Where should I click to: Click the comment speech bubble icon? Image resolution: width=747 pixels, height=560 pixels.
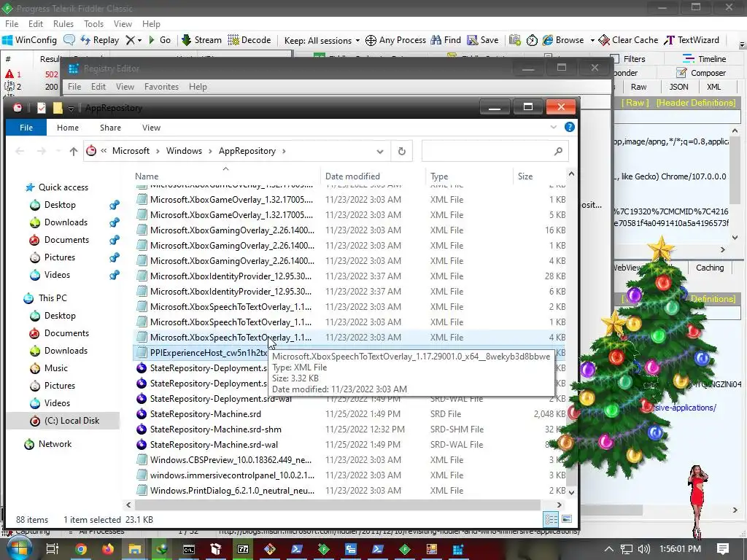click(x=69, y=40)
